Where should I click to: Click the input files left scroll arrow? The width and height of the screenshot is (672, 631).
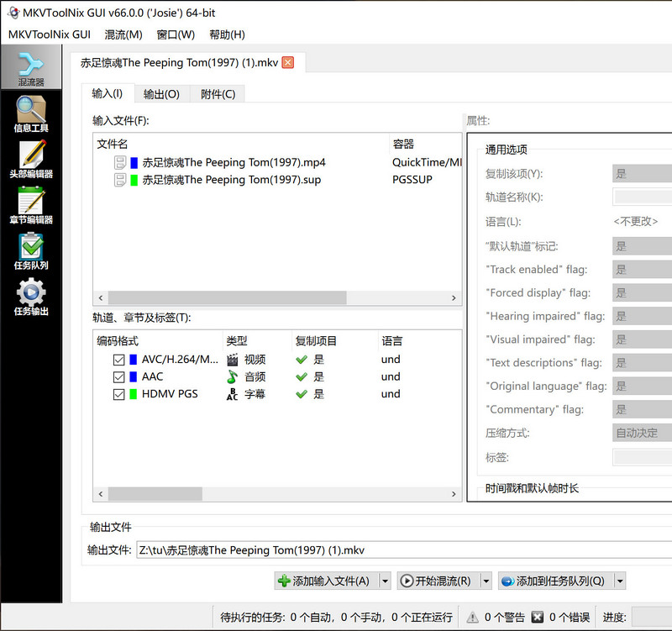pos(101,297)
